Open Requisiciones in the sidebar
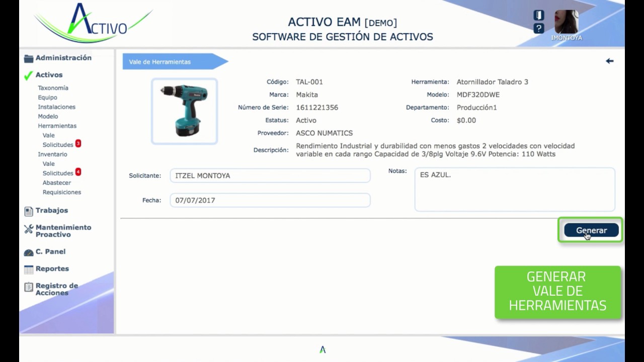Screen dimensions: 644x362 [x=61, y=192]
